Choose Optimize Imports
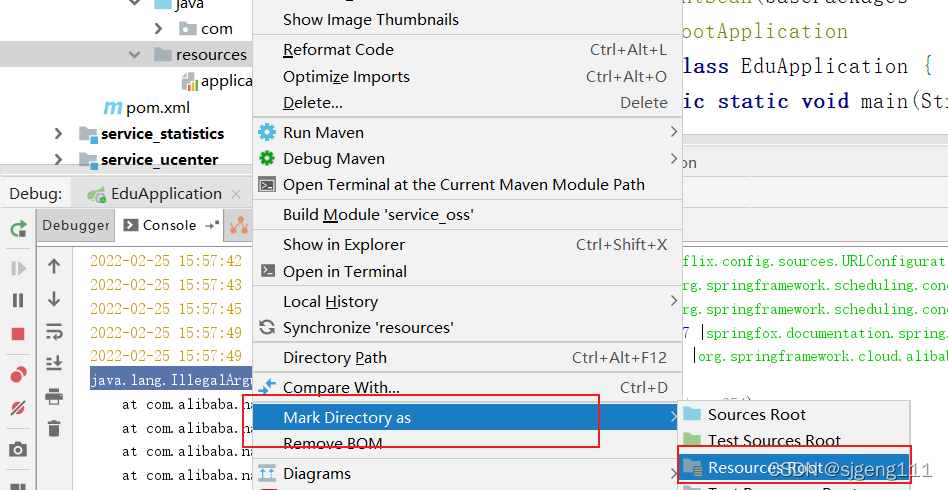This screenshot has height=490, width=948. coord(467,77)
